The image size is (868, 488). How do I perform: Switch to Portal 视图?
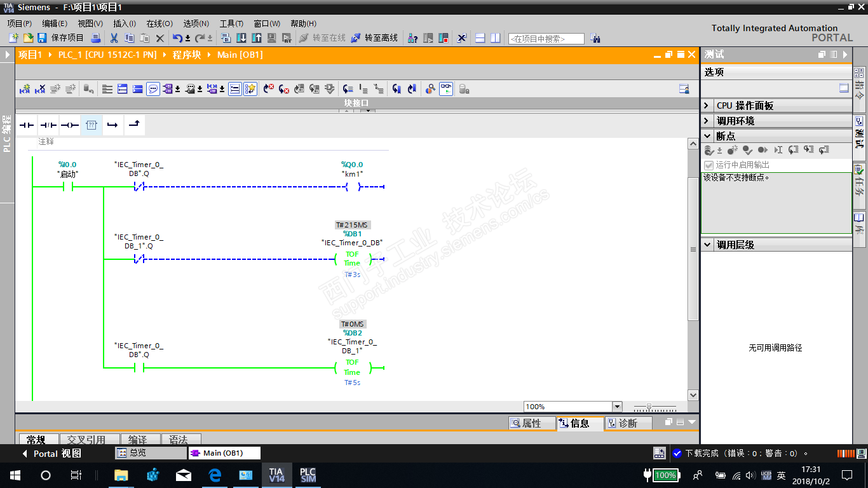click(x=52, y=454)
